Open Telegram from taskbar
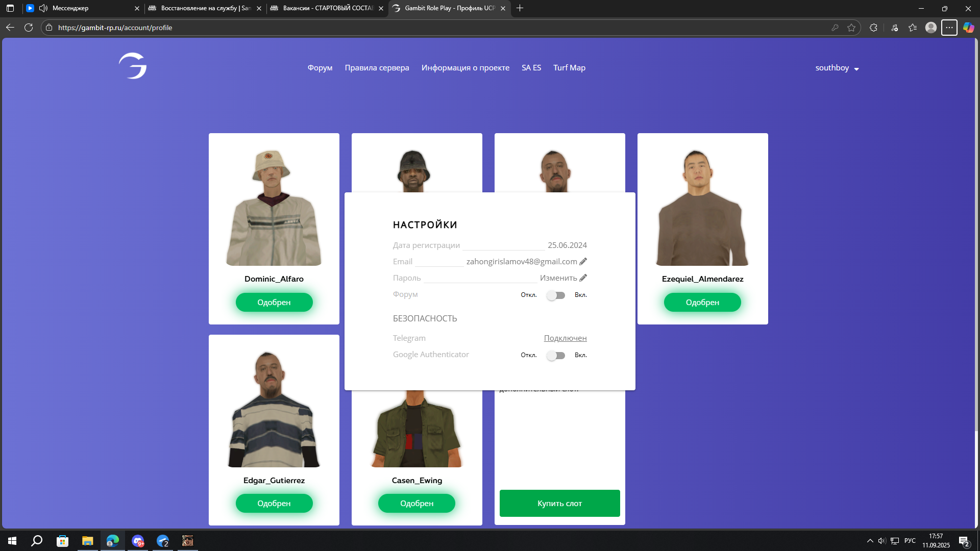This screenshot has height=551, width=980. [163, 541]
